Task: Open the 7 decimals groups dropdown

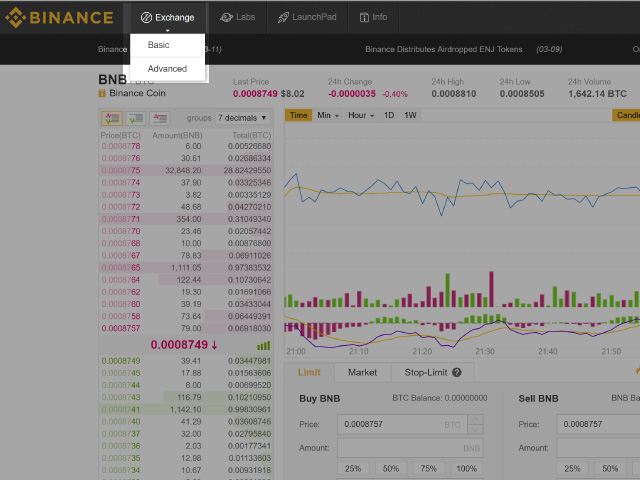Action: pyautogui.click(x=242, y=118)
